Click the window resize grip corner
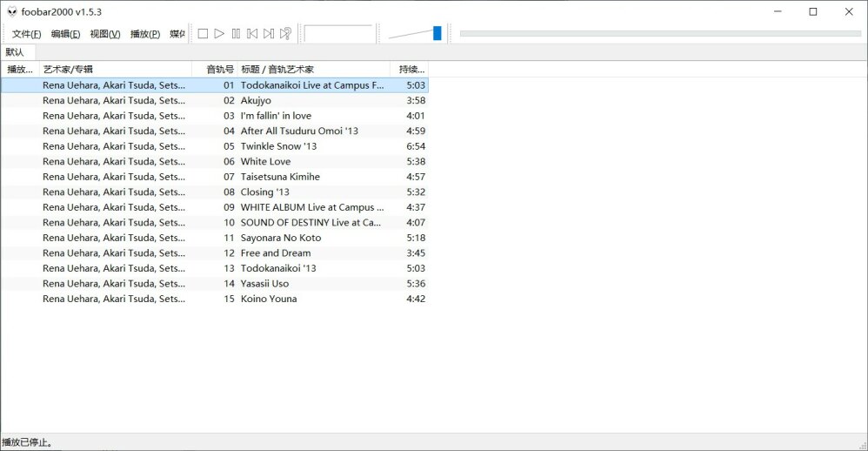The width and height of the screenshot is (868, 451). (x=863, y=446)
